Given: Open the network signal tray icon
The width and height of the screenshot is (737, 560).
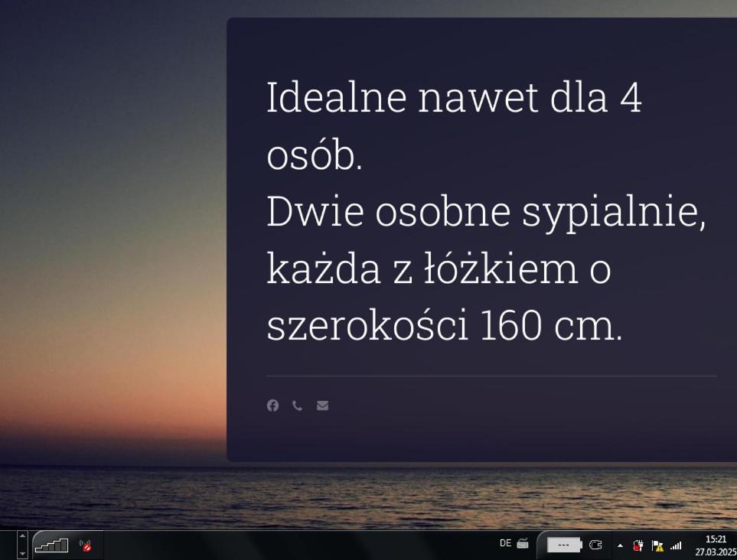Looking at the screenshot, I should (x=676, y=545).
